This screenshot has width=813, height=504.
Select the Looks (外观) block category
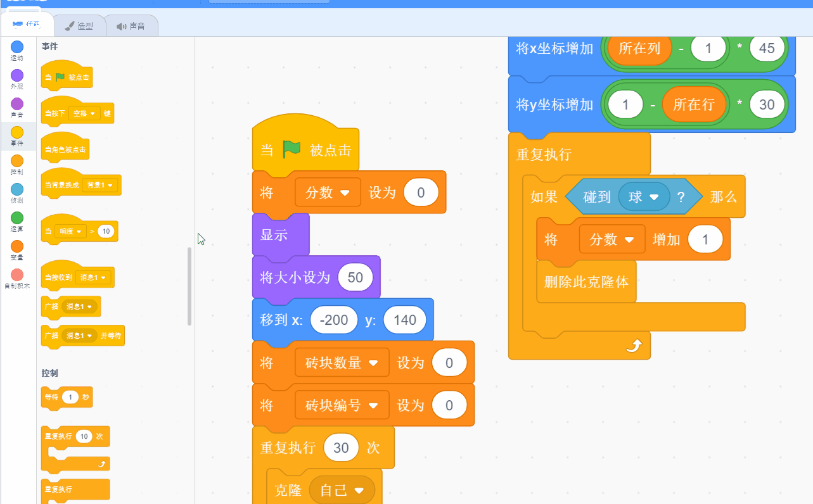click(x=17, y=76)
